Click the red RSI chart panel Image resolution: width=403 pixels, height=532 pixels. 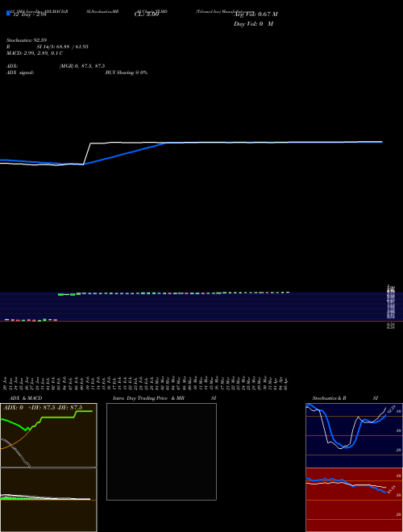click(354, 500)
